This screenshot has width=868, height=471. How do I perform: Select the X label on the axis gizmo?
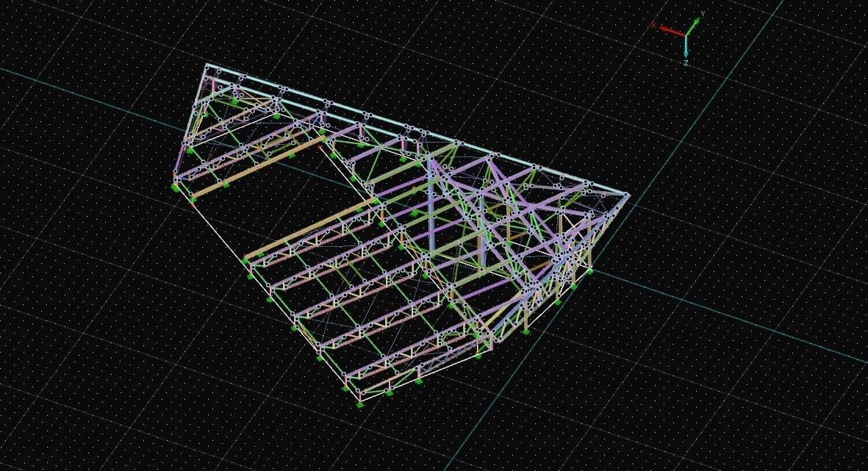coord(652,25)
